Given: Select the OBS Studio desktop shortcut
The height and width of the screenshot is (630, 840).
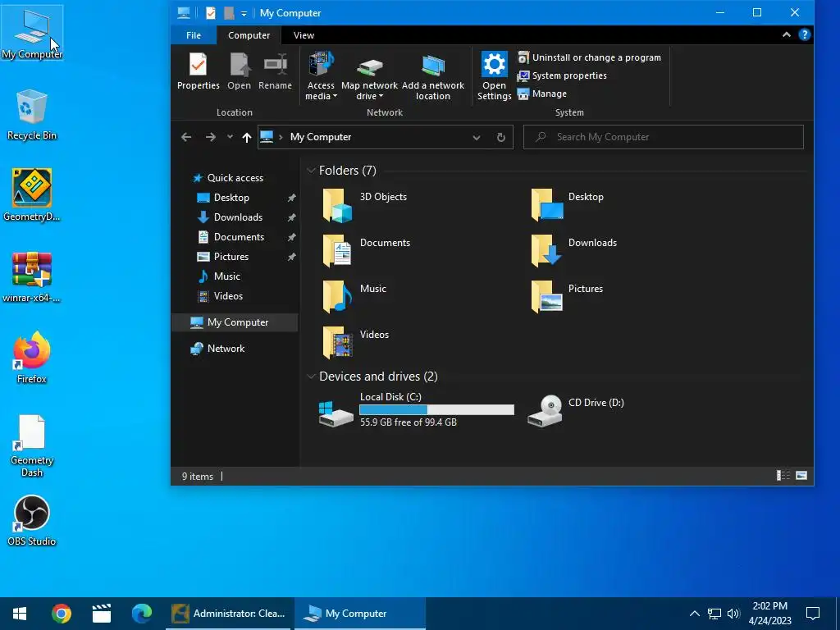Looking at the screenshot, I should click(32, 521).
